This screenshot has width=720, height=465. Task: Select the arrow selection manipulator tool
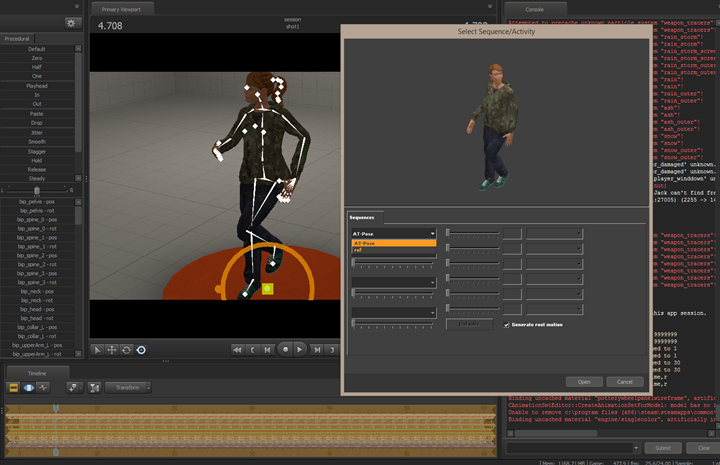coord(97,350)
